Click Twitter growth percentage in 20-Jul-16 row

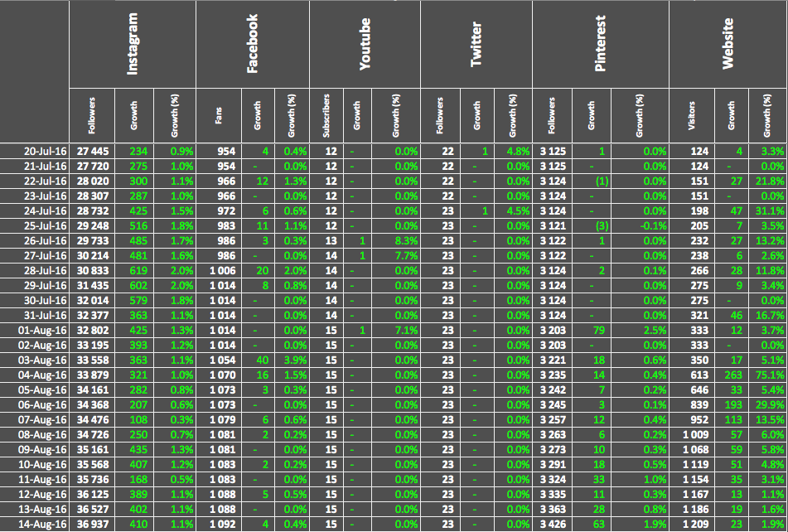pos(513,151)
